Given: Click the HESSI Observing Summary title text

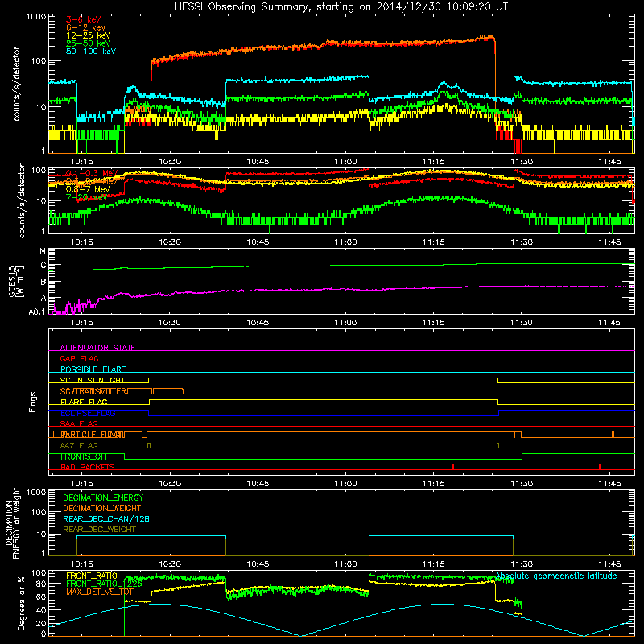Looking at the screenshot, I should click(341, 7).
